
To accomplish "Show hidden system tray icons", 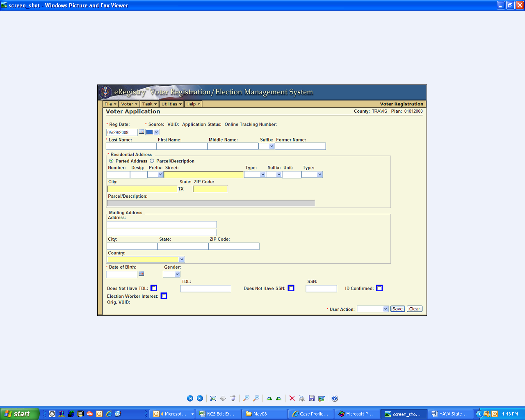I will pyautogui.click(x=479, y=414).
